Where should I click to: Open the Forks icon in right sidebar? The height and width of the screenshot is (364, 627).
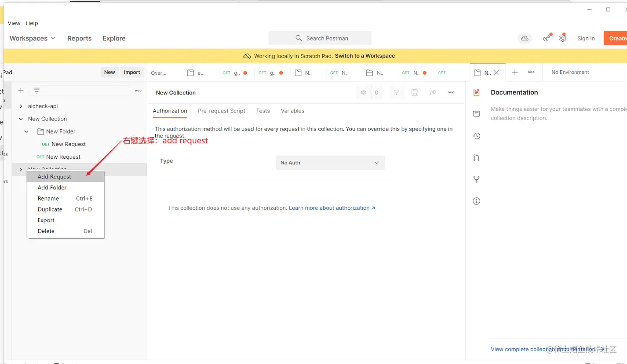[x=476, y=179]
